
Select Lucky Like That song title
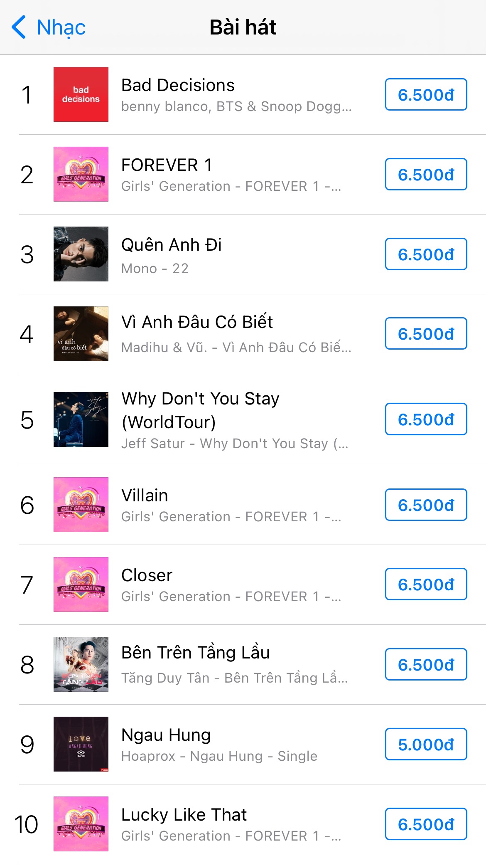click(x=184, y=815)
